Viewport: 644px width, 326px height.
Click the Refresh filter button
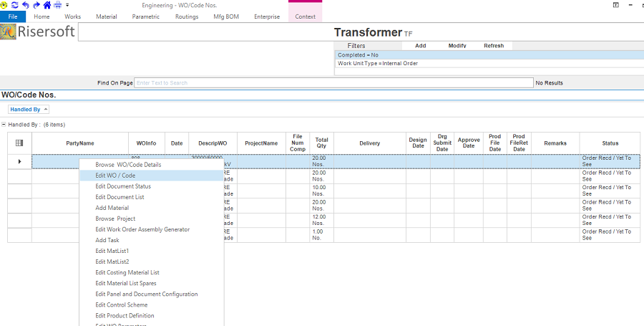[x=494, y=46]
